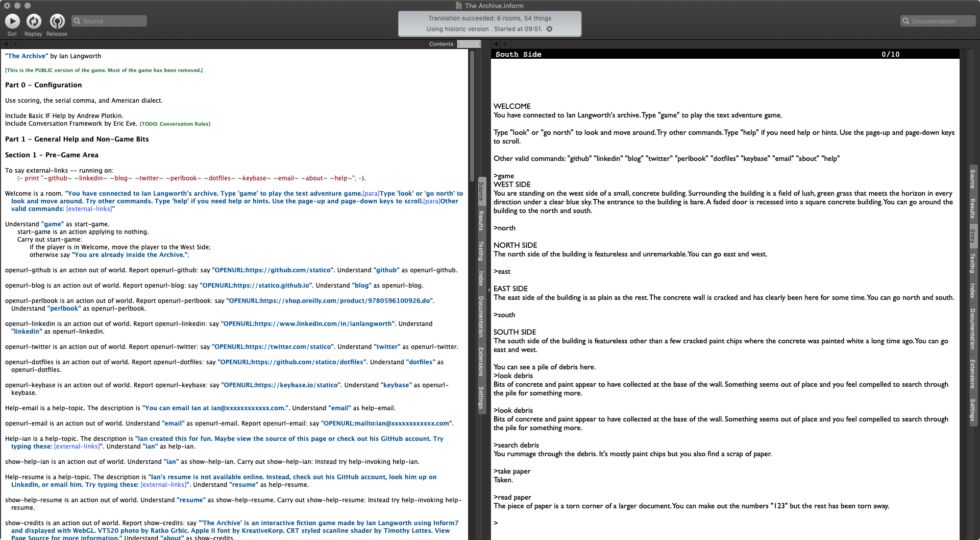
Task: Click the Go! play button
Action: click(x=12, y=21)
